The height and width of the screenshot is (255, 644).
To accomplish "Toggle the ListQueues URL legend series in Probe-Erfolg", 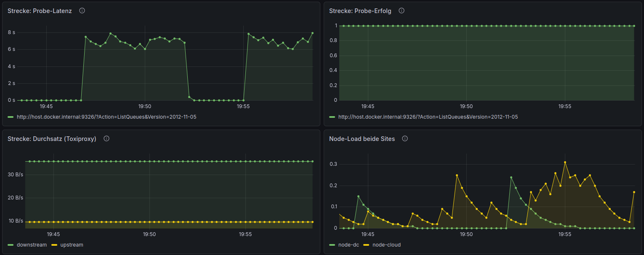I will 428,117.
